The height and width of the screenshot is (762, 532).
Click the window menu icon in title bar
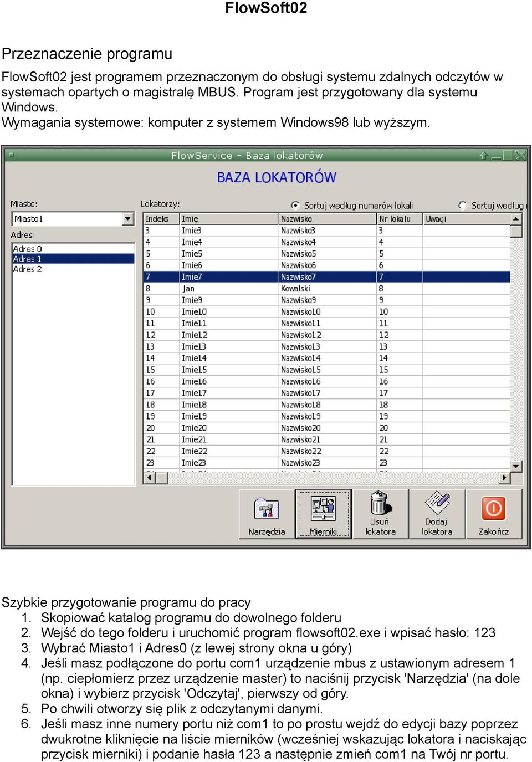pyautogui.click(x=11, y=155)
